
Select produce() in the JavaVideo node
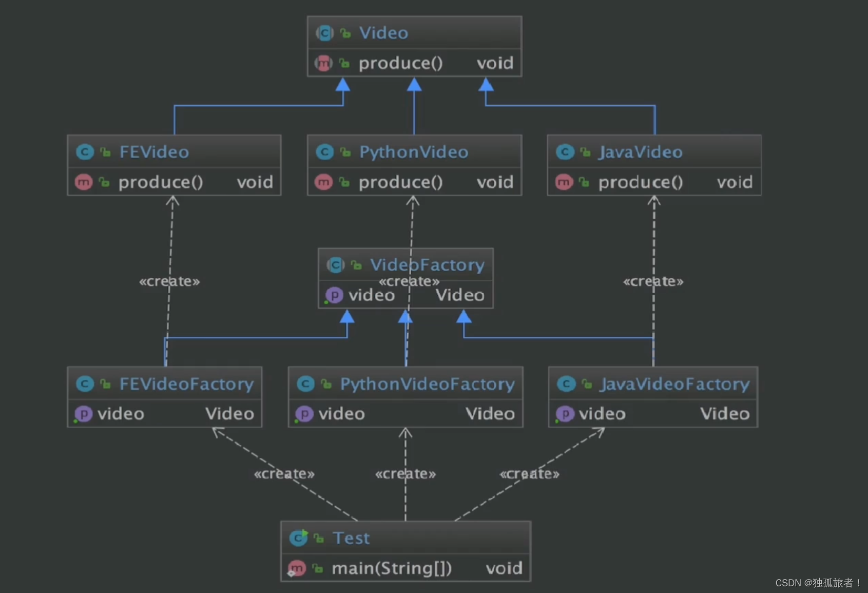pyautogui.click(x=641, y=182)
